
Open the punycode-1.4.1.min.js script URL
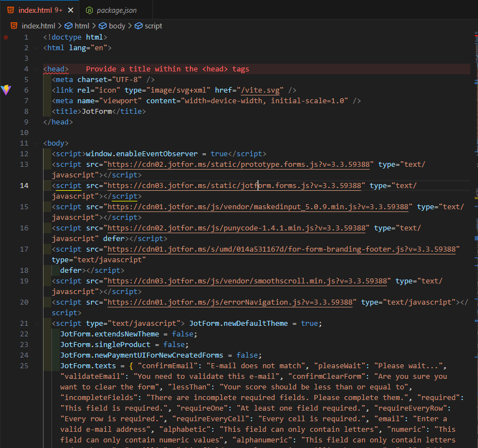click(236, 228)
